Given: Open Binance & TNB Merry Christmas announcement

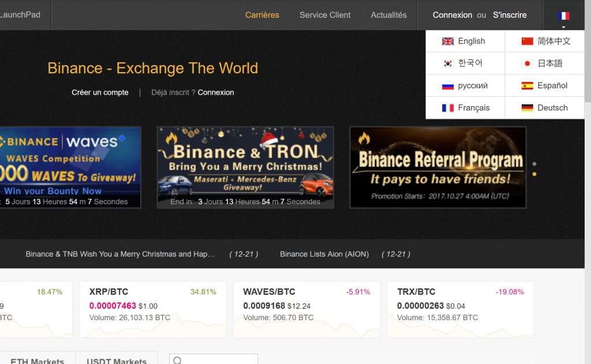Looking at the screenshot, I should click(120, 254).
